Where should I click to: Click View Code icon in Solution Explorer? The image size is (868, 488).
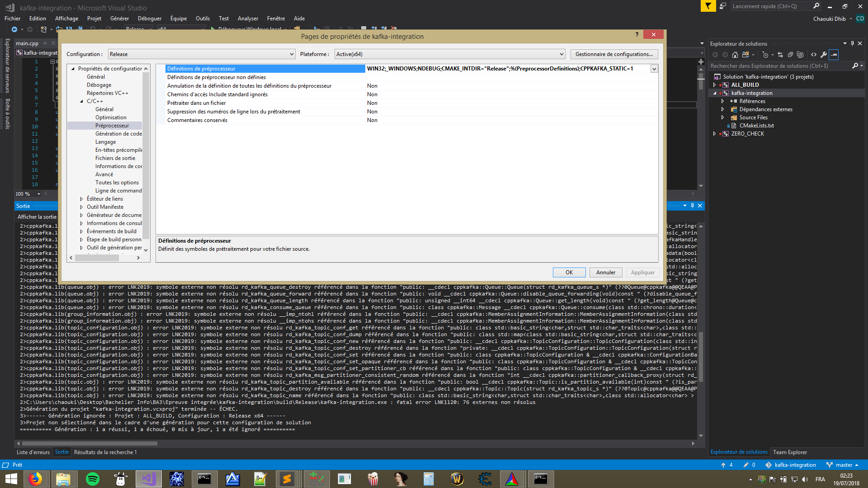814,55
